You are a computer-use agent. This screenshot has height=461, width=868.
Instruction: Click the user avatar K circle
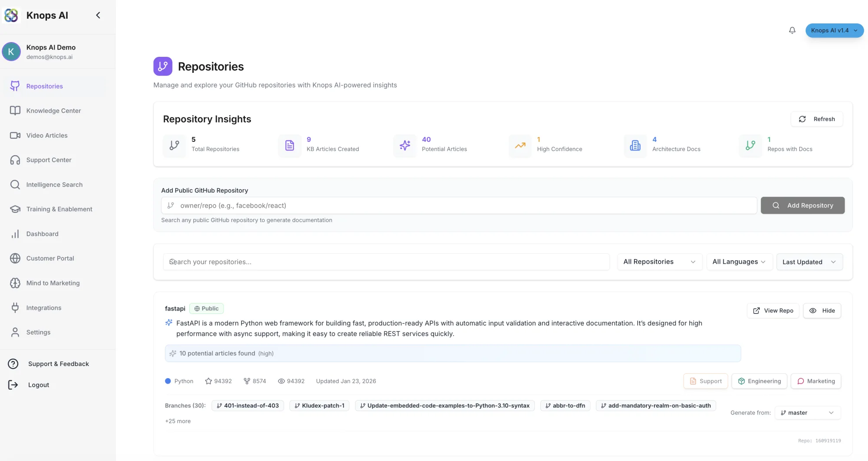[11, 52]
